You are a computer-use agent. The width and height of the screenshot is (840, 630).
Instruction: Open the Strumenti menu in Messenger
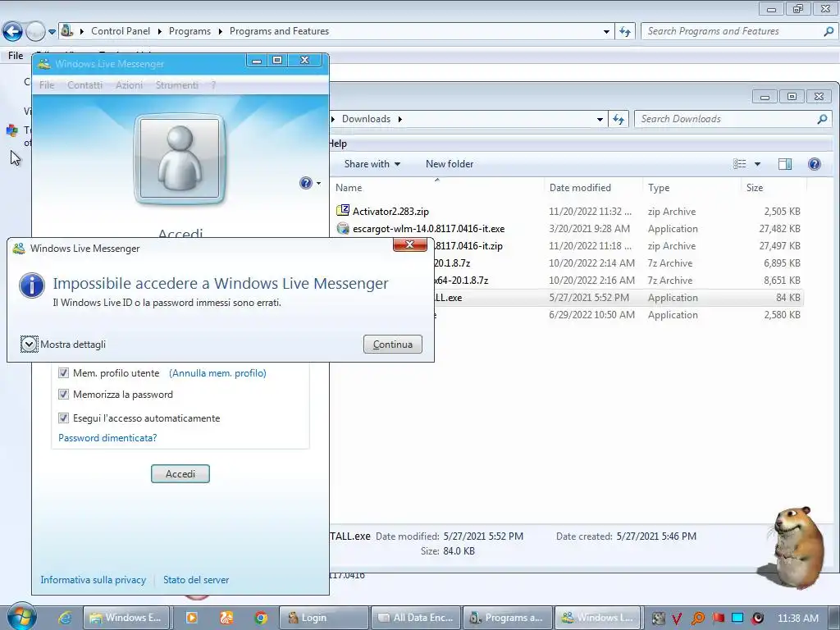177,84
